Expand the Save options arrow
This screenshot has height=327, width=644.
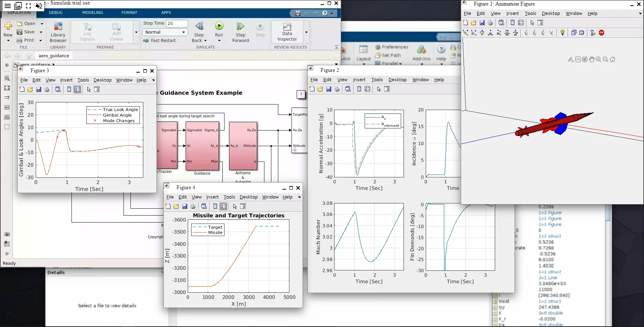click(41, 32)
